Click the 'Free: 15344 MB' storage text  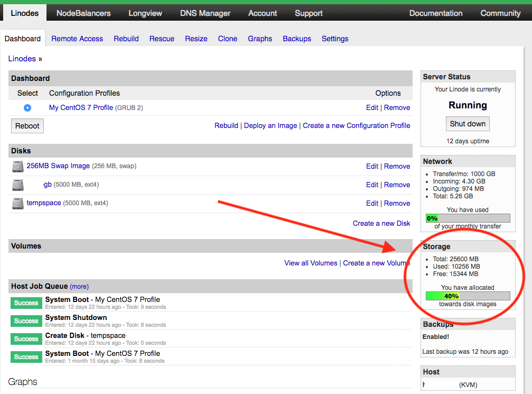pos(455,274)
